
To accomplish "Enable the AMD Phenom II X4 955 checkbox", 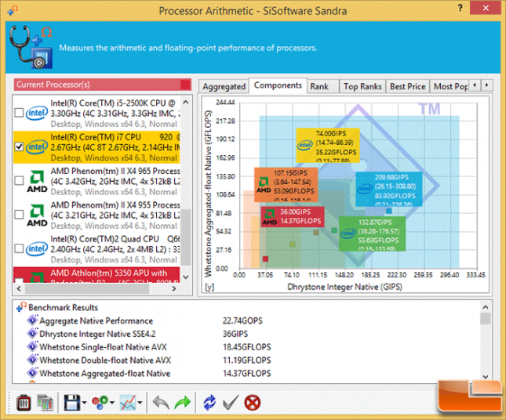I will click(19, 215).
